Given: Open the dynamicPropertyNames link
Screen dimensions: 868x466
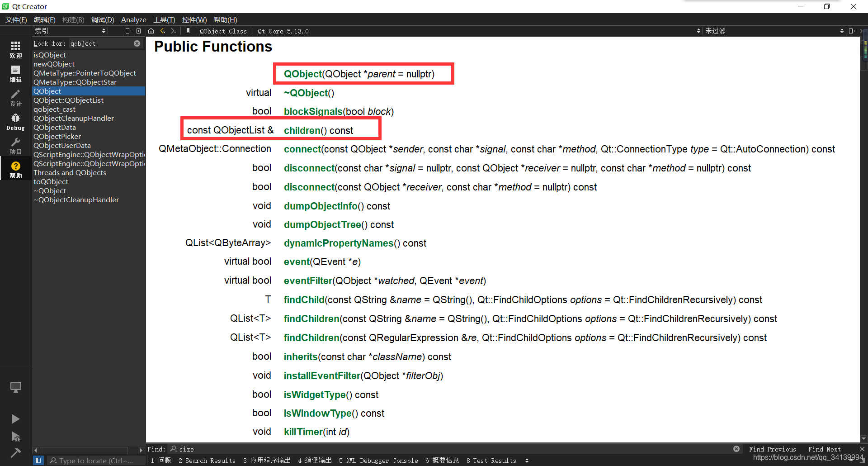Looking at the screenshot, I should click(339, 243).
